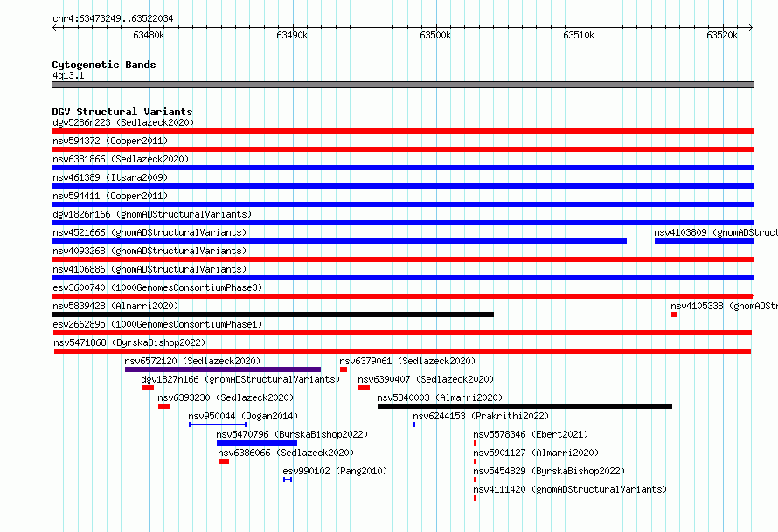This screenshot has height=532, width=778.
Task: Click the 63490k ruler tick label
Action: pyautogui.click(x=292, y=36)
